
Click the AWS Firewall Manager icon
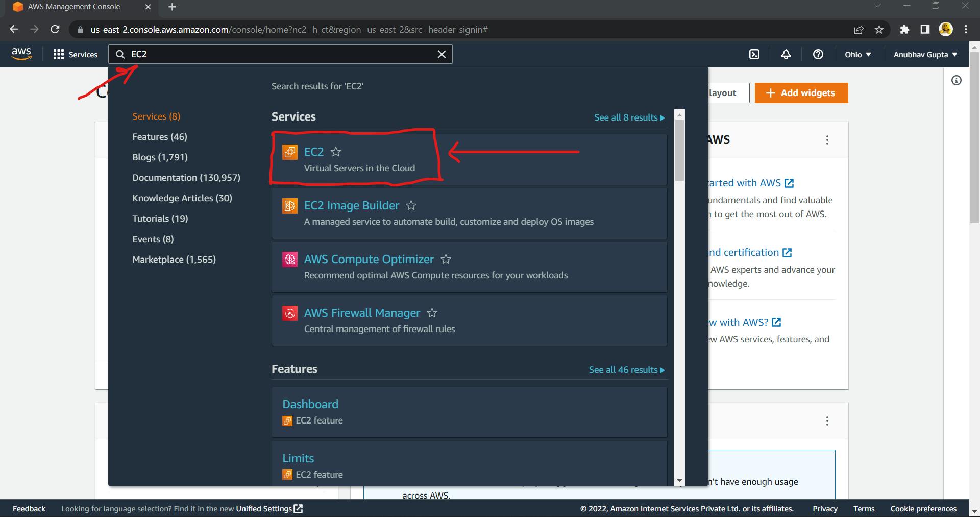click(x=290, y=313)
